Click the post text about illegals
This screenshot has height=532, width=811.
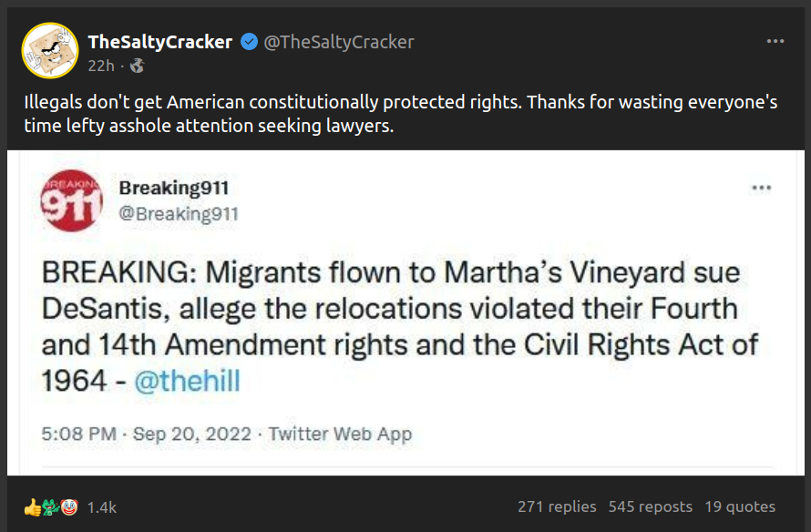click(401, 114)
